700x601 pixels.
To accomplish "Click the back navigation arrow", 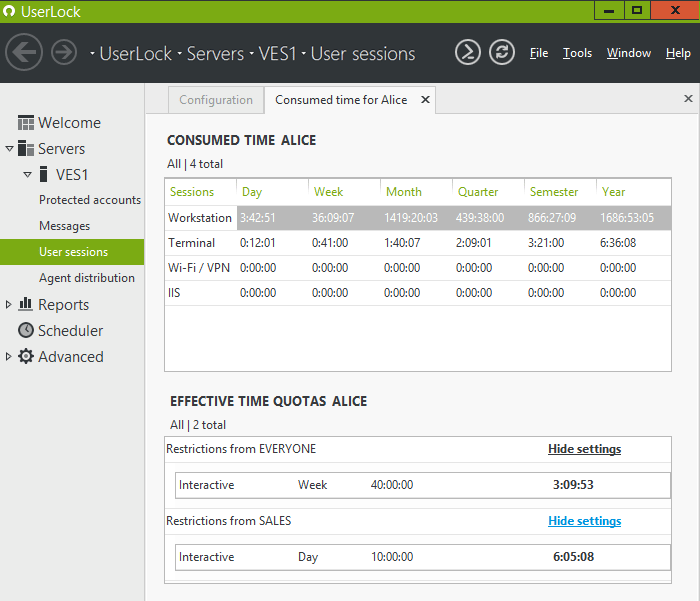I will coord(24,52).
